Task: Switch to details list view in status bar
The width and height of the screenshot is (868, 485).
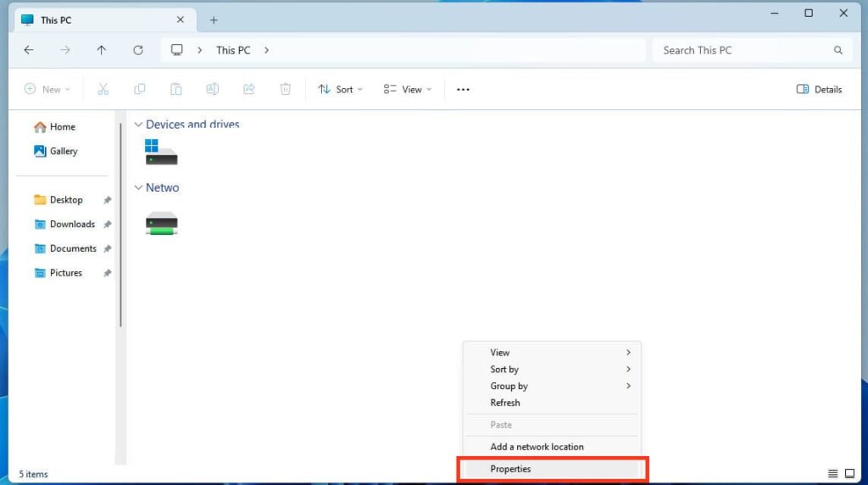Action: 833,474
